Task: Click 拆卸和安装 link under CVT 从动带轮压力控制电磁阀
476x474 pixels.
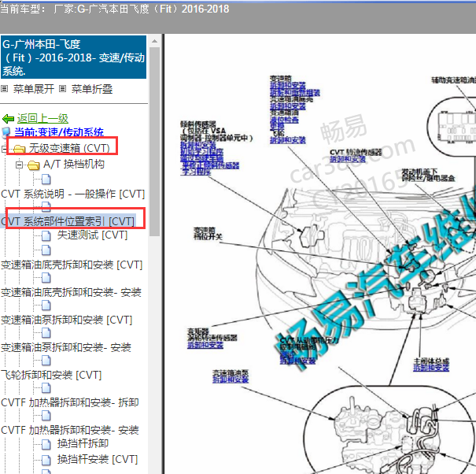Action: (x=298, y=361)
